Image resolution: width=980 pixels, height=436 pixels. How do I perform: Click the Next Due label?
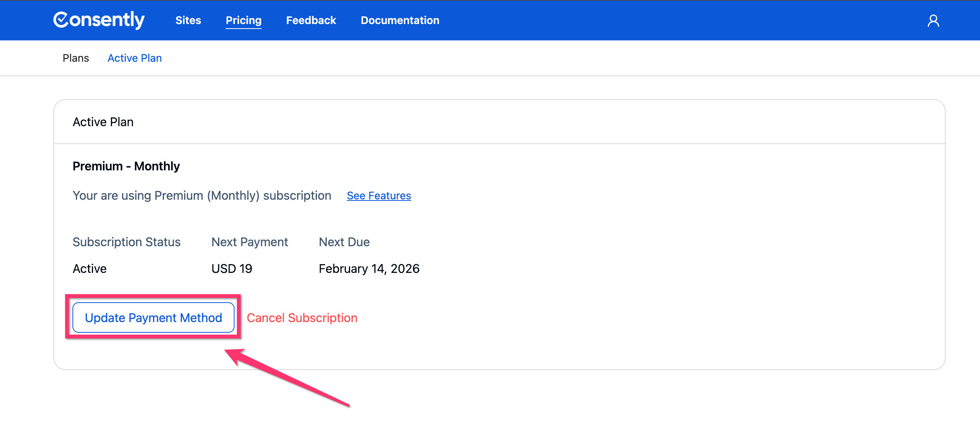(x=344, y=242)
